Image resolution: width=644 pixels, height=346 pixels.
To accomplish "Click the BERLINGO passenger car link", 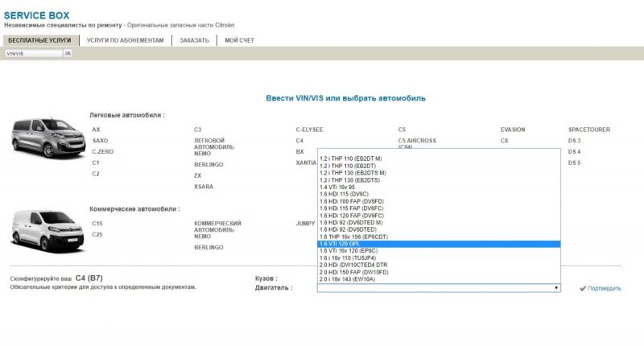I will [x=208, y=163].
